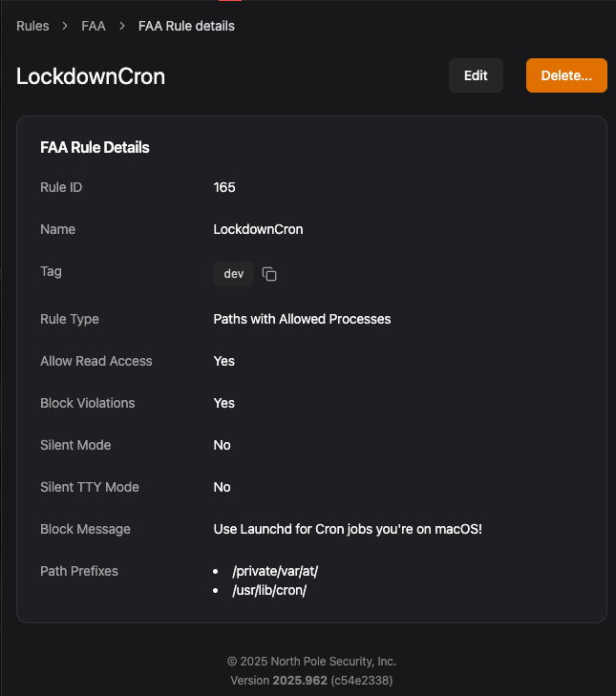
Task: Click the LockdownCron page title
Action: (x=91, y=76)
